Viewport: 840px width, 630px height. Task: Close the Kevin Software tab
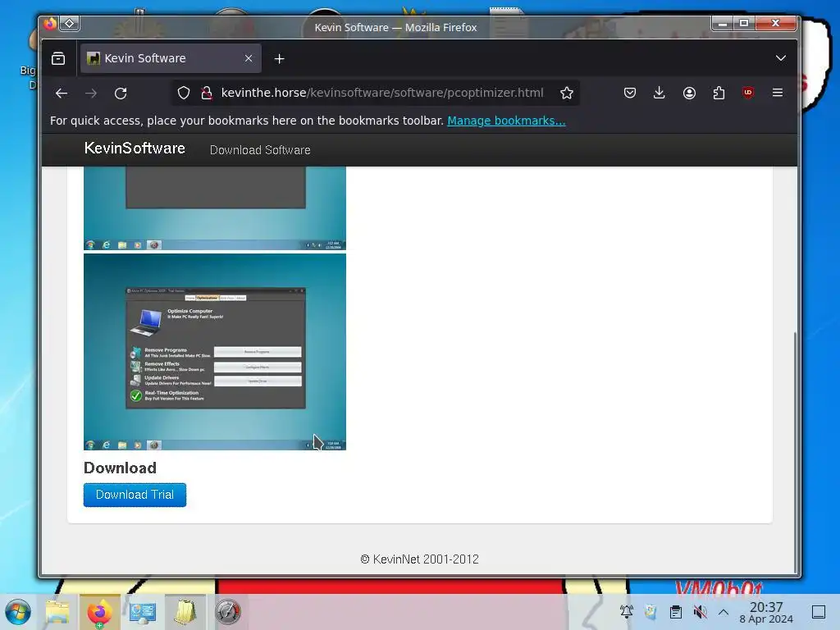coord(249,58)
